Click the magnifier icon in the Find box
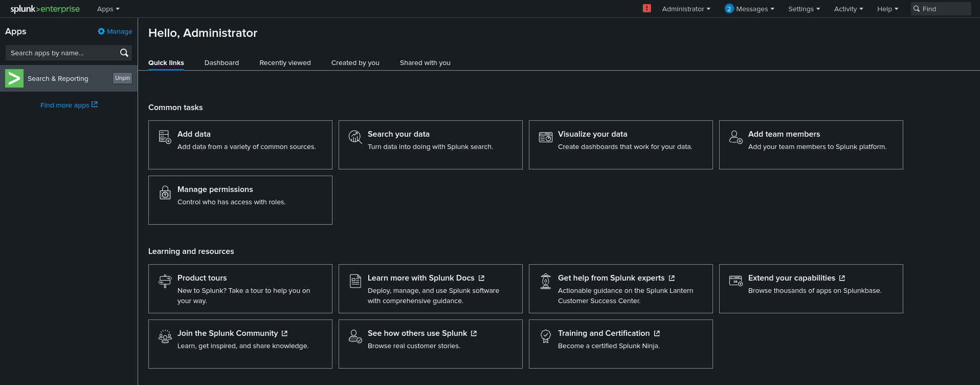 [x=917, y=9]
